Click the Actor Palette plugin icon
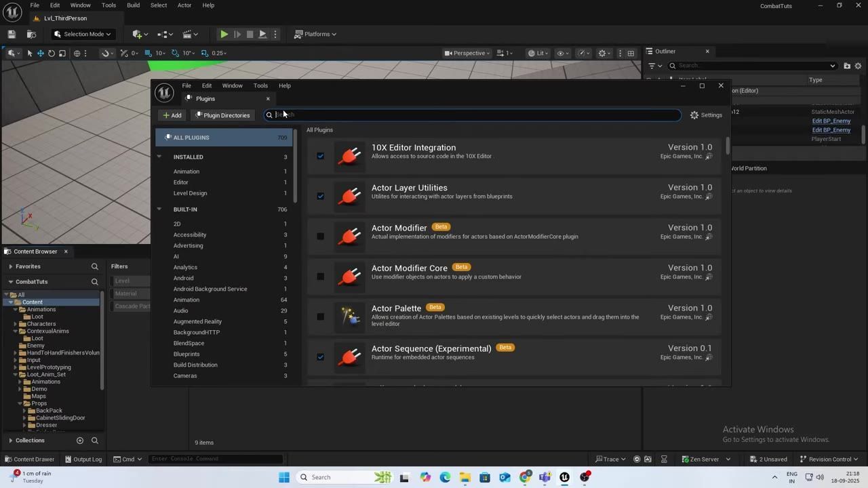The image size is (868, 488). tap(350, 317)
